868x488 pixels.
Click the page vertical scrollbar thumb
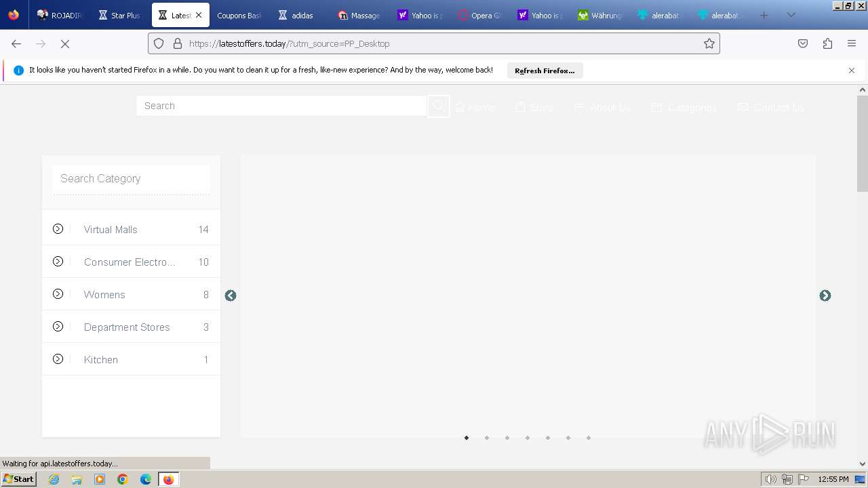[863, 143]
